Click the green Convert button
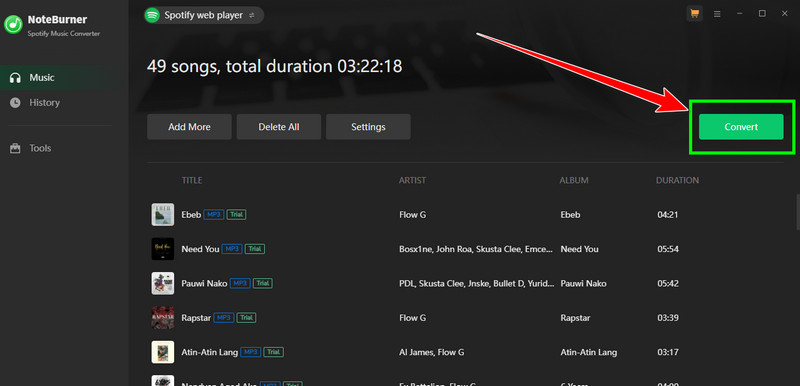 click(x=741, y=127)
